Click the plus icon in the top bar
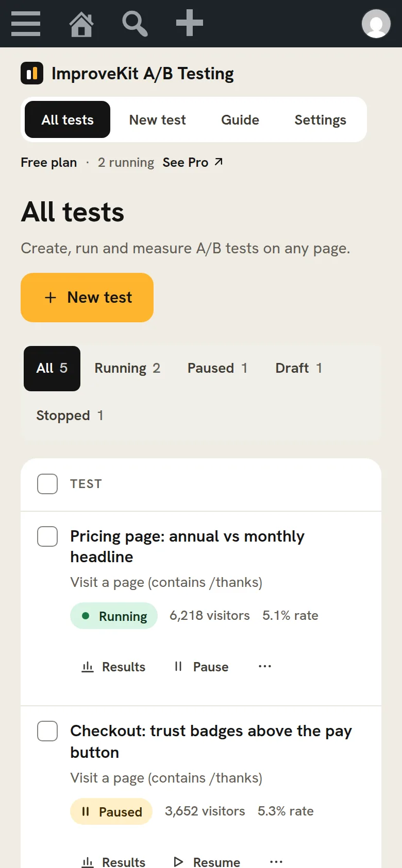Image resolution: width=402 pixels, height=868 pixels. pos(190,23)
